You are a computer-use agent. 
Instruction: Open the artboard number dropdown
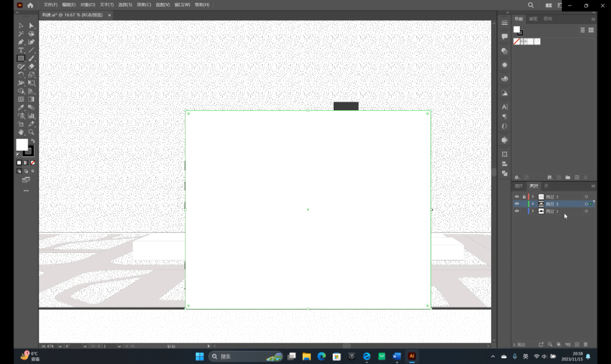pos(119,346)
